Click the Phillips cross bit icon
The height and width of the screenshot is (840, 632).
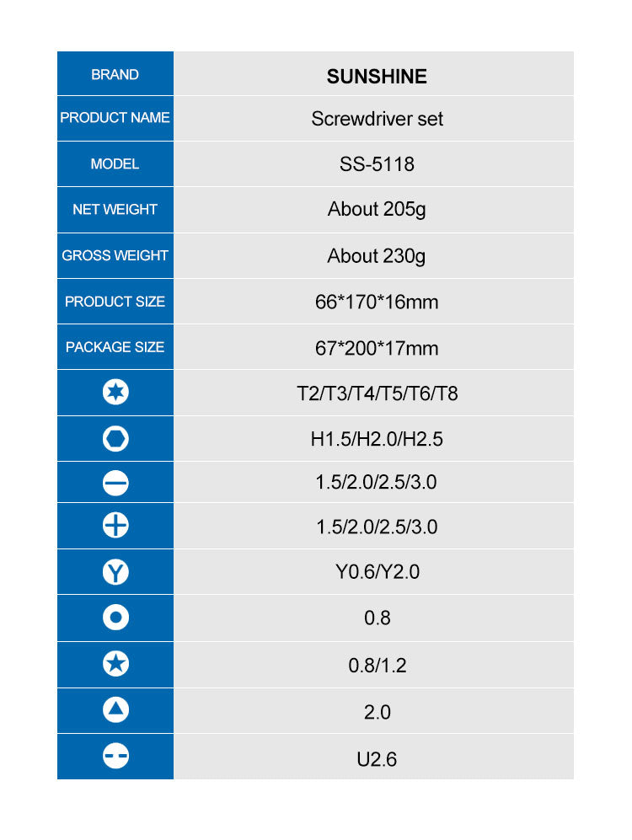click(x=115, y=527)
